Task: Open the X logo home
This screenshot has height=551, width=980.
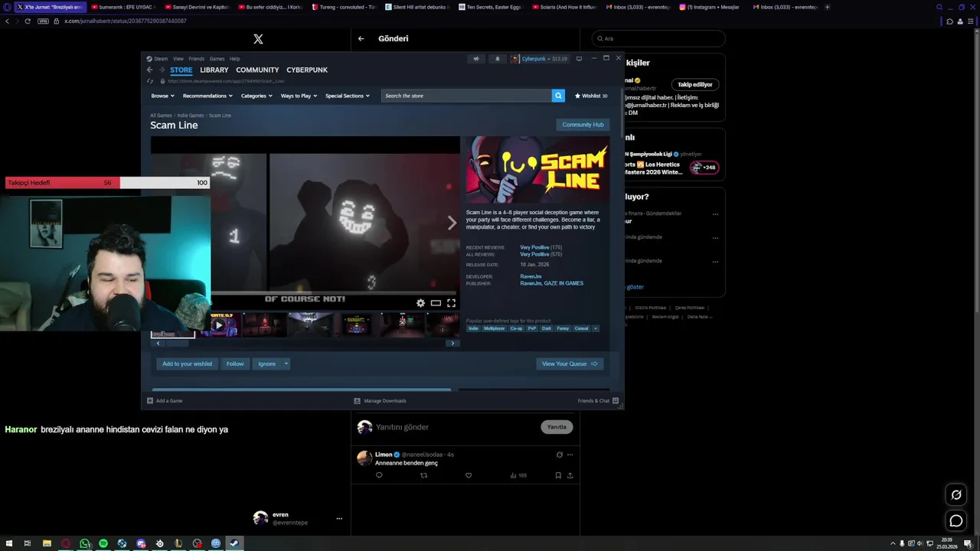Action: [258, 38]
